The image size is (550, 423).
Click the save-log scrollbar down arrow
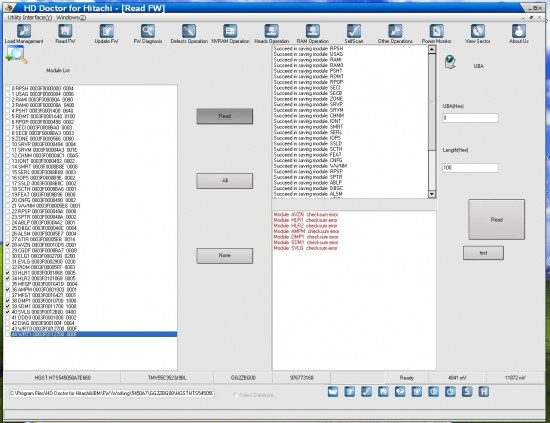pyautogui.click(x=432, y=194)
